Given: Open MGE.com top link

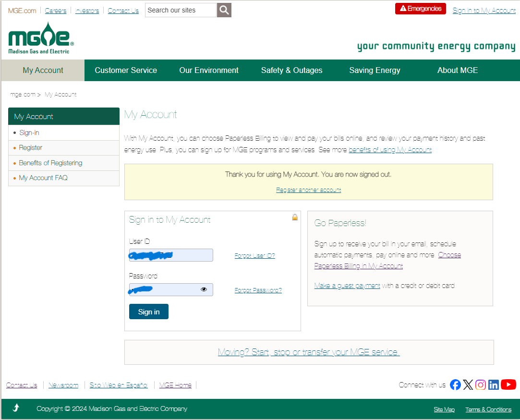Looking at the screenshot, I should point(22,11).
